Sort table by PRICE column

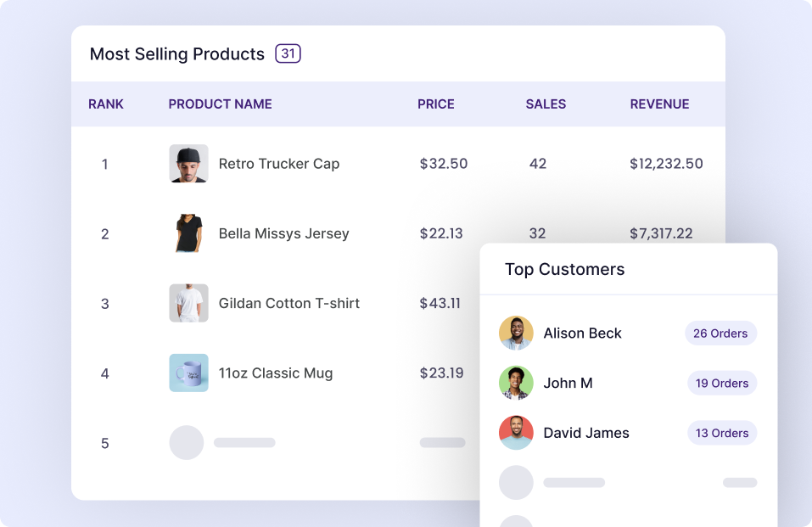click(436, 104)
